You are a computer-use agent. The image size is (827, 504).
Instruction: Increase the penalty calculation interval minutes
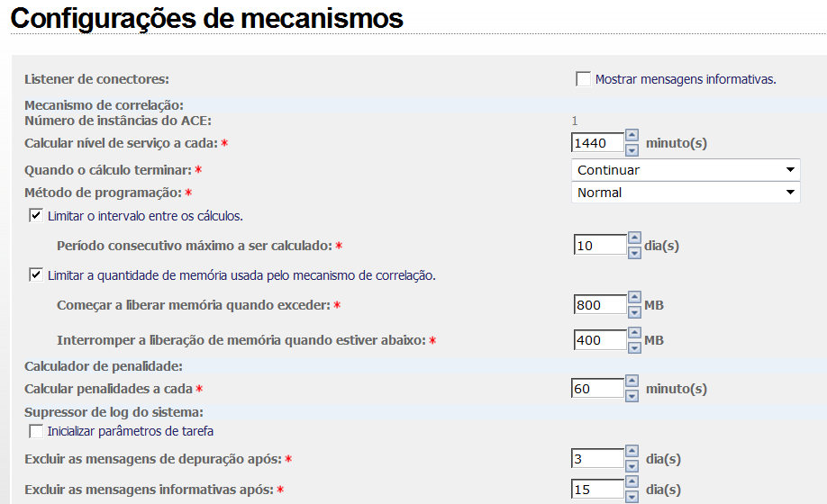632,382
